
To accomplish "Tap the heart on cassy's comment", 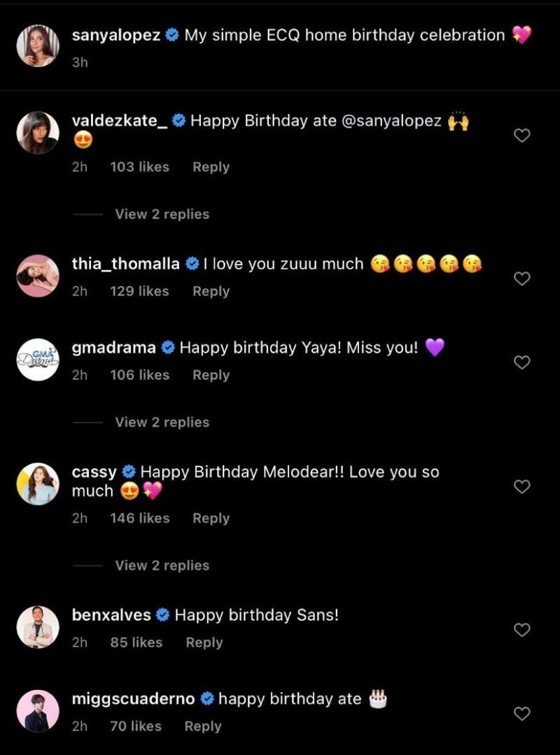I will click(522, 486).
